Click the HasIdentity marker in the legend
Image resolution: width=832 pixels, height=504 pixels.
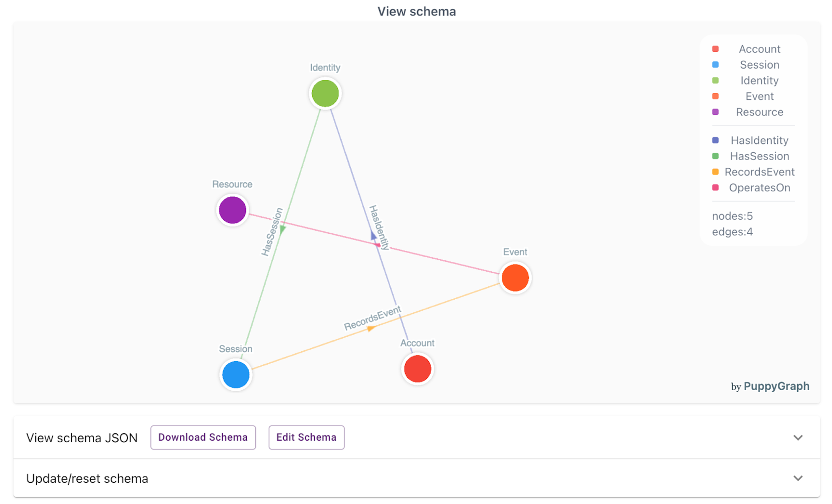[x=716, y=140]
